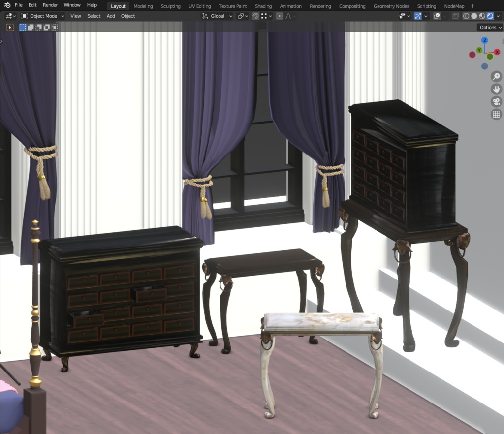Open the viewport Add menu
Image resolution: width=504 pixels, height=434 pixels.
coord(111,16)
